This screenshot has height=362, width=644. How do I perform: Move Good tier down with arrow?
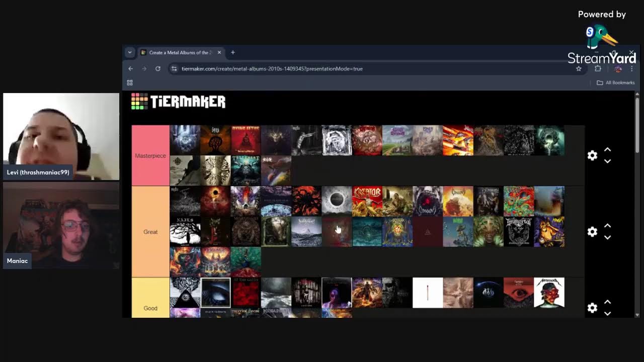607,313
